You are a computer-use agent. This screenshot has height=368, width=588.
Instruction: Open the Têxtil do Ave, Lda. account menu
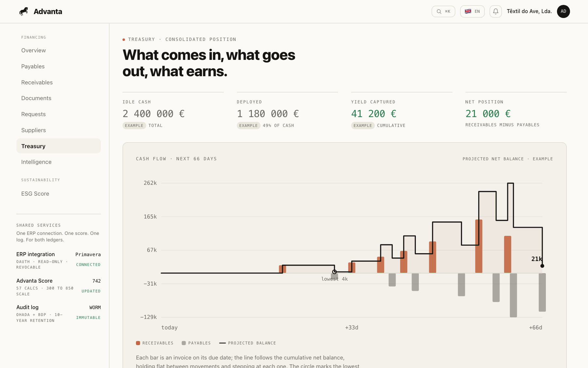(529, 11)
